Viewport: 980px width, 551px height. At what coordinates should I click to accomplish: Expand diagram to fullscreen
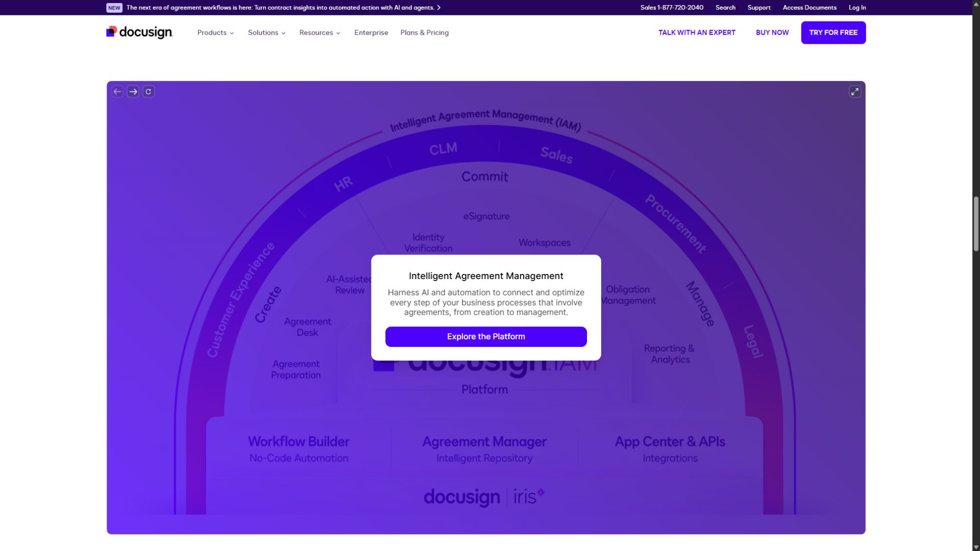tap(855, 92)
